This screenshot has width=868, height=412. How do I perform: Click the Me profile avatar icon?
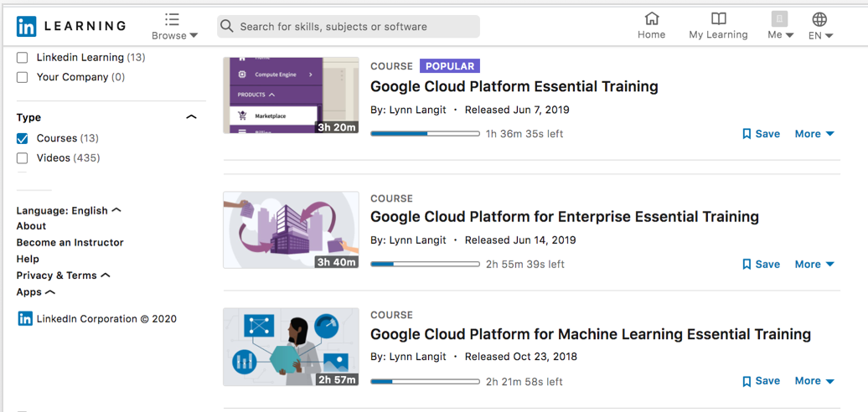point(779,19)
